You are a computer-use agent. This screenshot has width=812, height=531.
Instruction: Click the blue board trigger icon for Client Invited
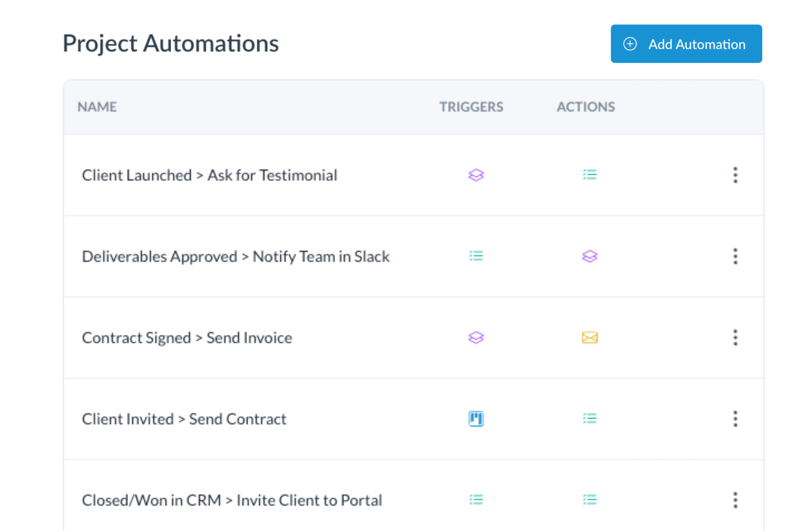click(476, 419)
